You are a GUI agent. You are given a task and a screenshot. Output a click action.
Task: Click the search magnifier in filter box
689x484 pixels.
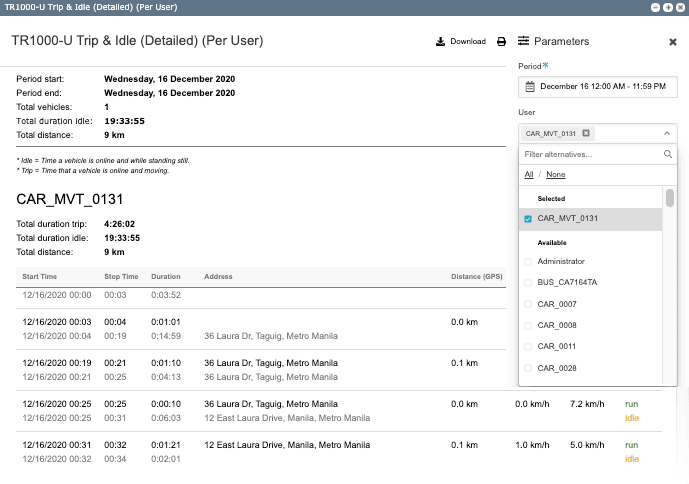(669, 155)
